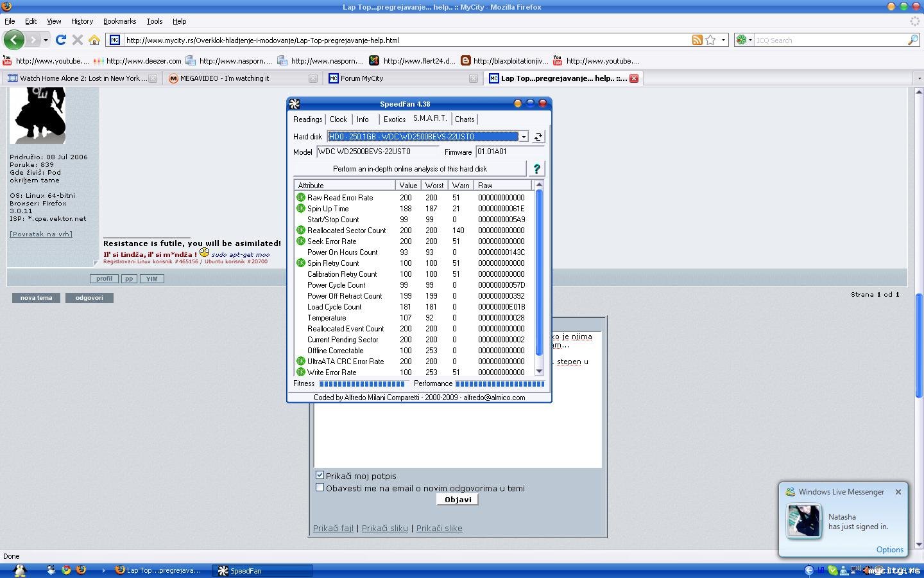Expand the SpeedFan Hard disk combo box
The width and height of the screenshot is (924, 578).
point(524,137)
